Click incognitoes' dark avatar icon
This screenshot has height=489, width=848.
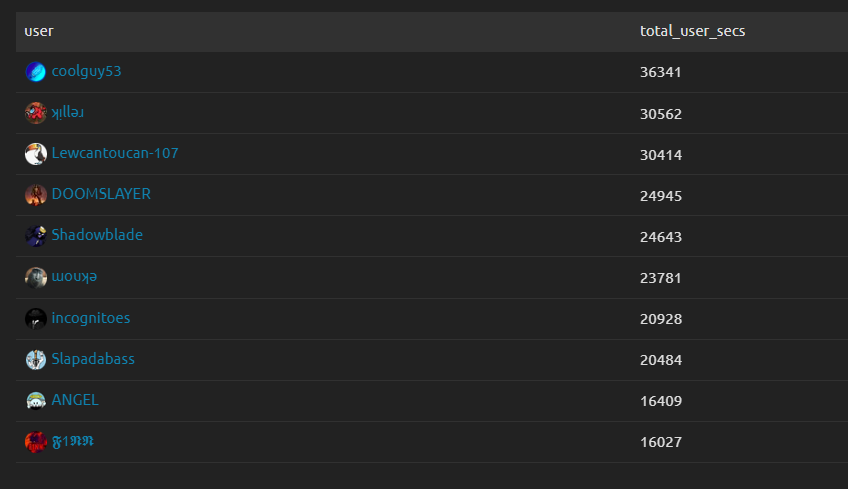click(x=36, y=319)
